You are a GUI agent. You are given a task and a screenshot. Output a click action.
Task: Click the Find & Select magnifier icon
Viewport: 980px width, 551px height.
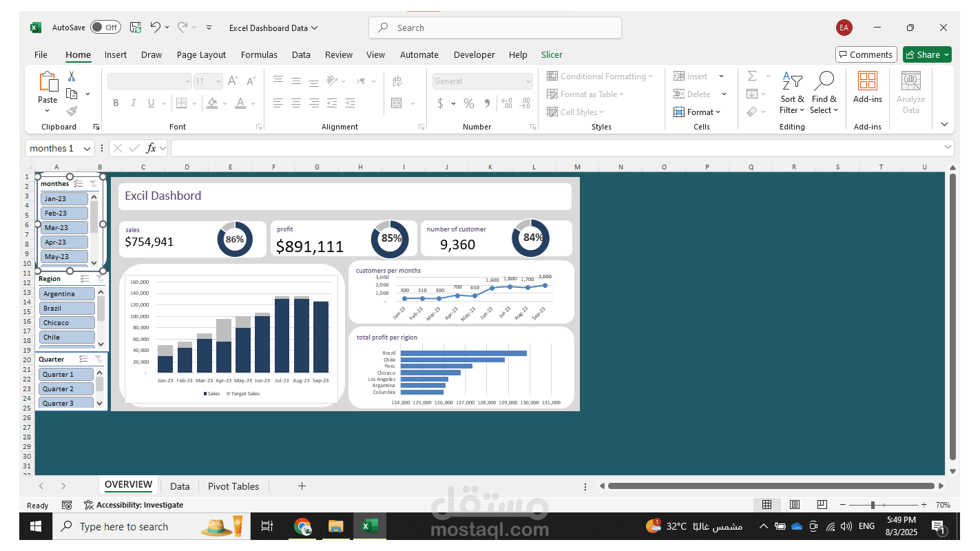(824, 81)
